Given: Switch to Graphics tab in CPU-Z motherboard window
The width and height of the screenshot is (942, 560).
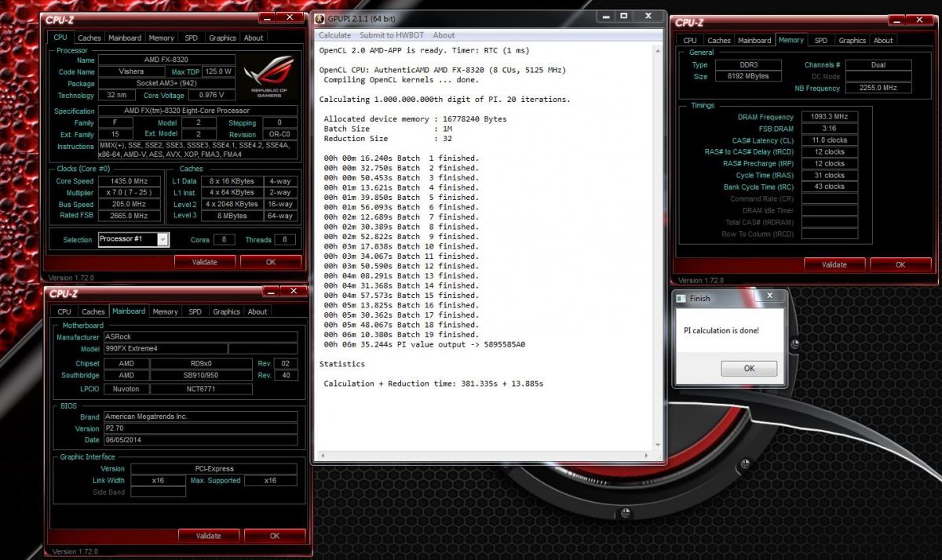Looking at the screenshot, I should point(226,311).
